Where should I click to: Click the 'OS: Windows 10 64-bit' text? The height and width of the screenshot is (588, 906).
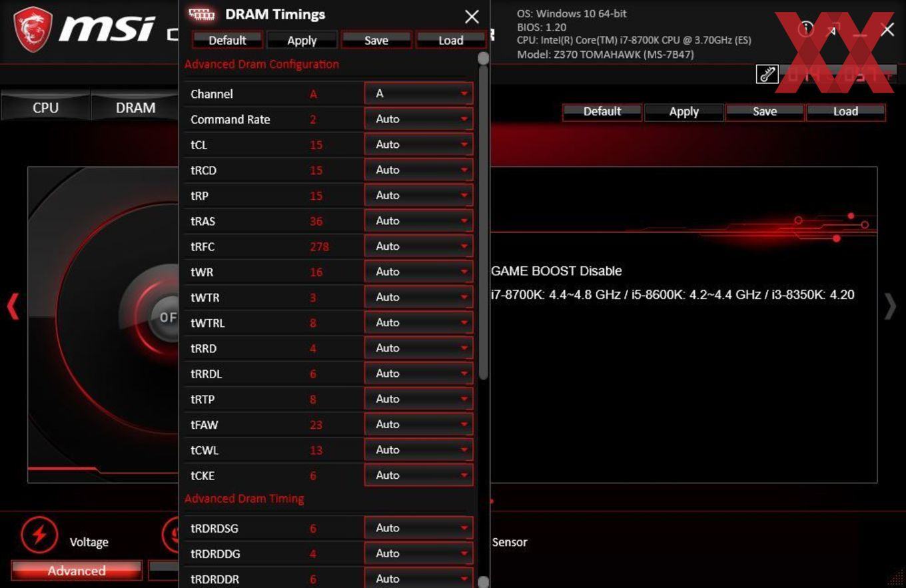pos(572,13)
